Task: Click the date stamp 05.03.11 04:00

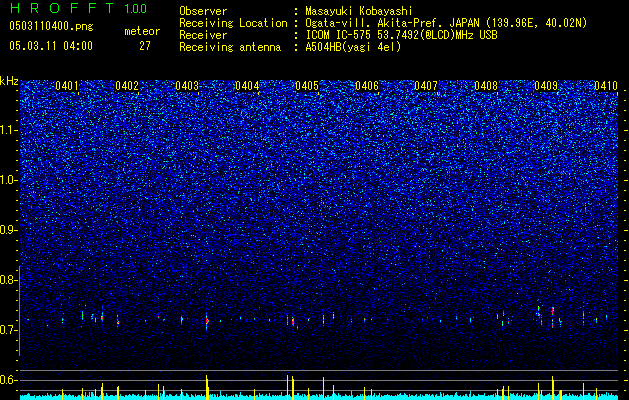Action: coord(51,46)
